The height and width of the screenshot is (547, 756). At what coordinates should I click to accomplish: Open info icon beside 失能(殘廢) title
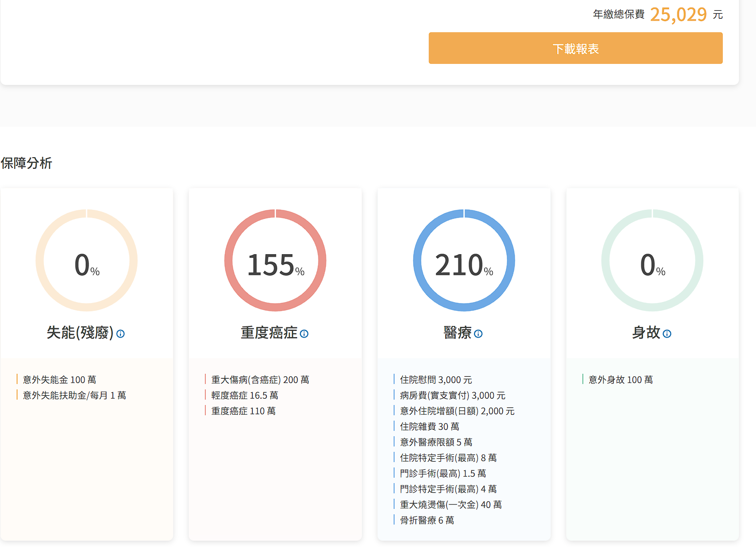point(120,334)
